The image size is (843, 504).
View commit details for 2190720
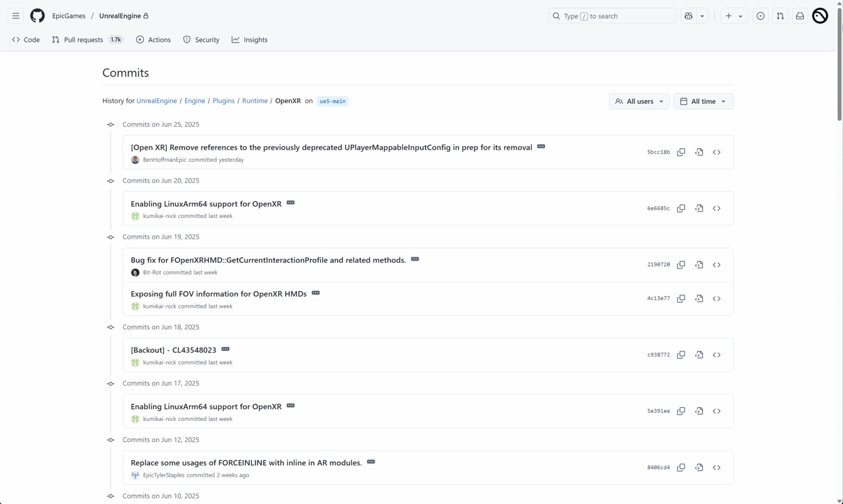699,265
